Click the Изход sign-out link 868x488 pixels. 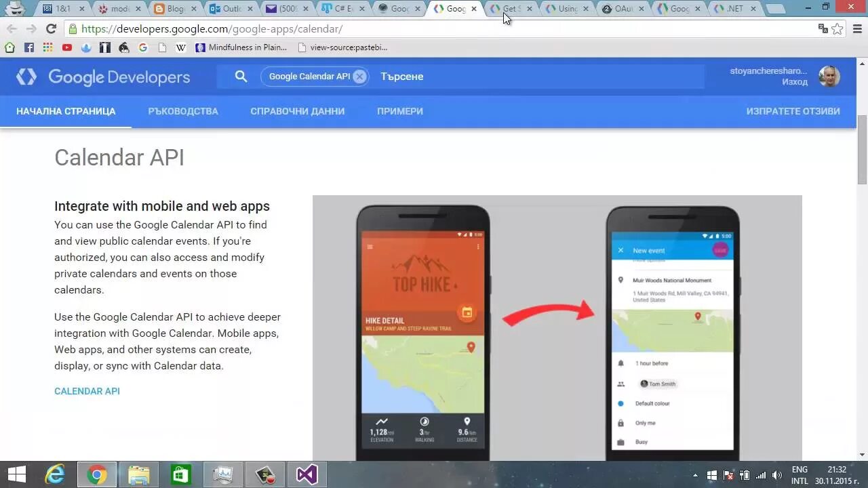(795, 82)
